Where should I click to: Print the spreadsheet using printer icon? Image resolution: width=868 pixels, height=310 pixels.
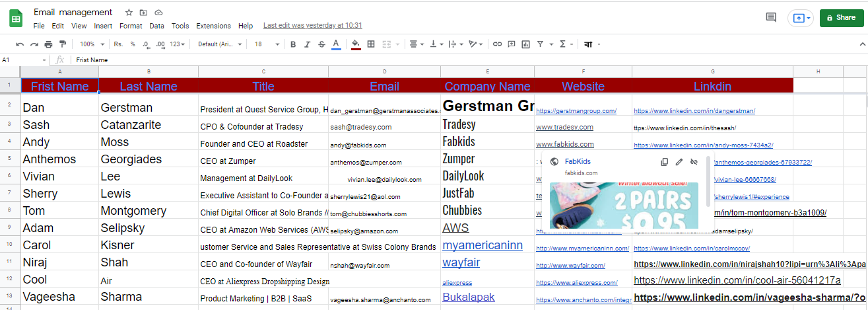49,44
